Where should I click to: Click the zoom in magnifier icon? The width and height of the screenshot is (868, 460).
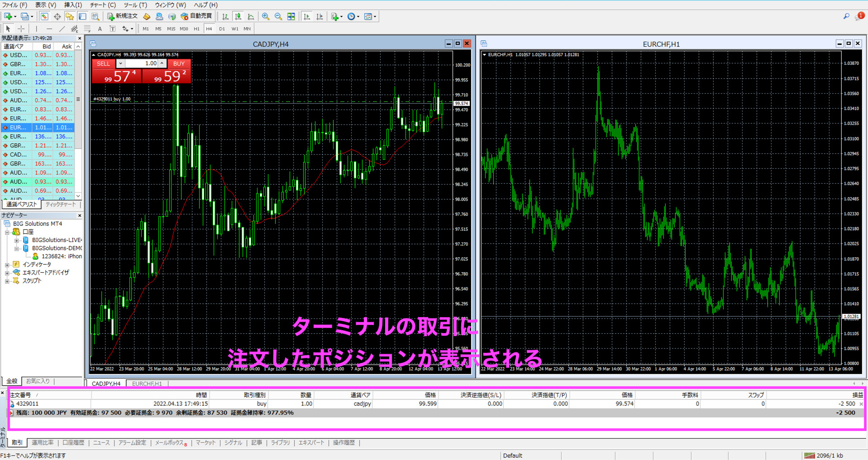[x=266, y=16]
